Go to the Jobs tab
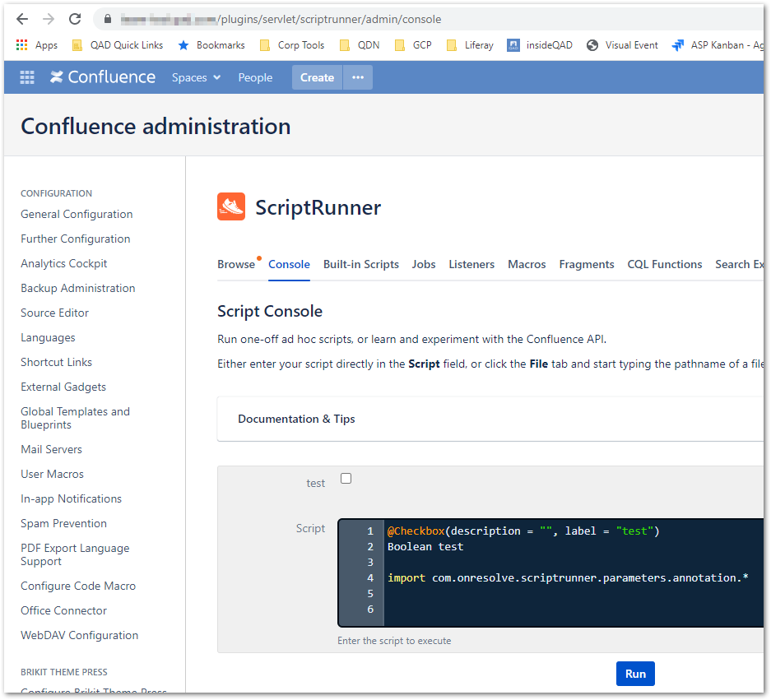Viewport: 771px width, 700px height. 424,265
